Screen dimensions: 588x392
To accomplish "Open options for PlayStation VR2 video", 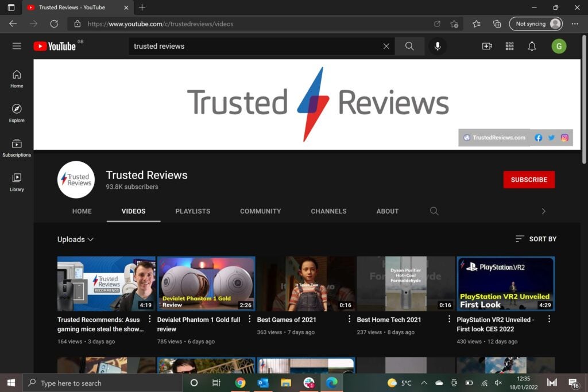I will point(549,319).
